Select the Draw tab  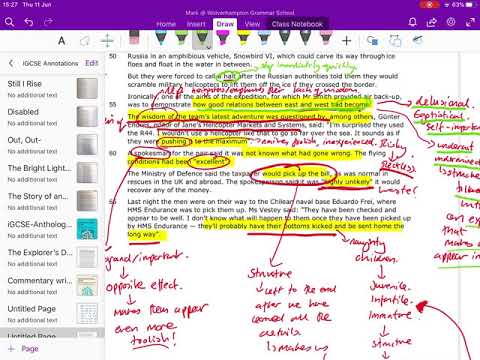tap(225, 24)
